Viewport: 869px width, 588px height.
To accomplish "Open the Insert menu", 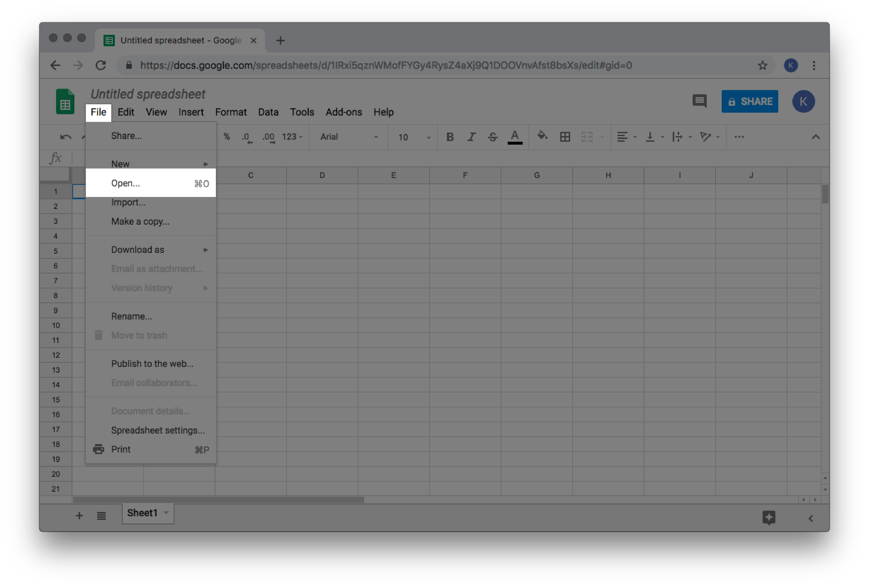I will coord(191,112).
